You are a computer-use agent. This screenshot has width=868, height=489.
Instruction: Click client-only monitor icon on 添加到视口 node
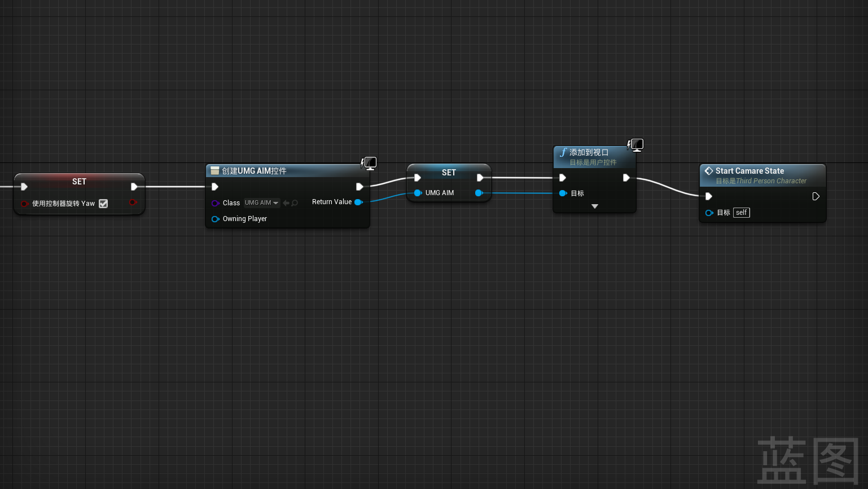point(636,146)
